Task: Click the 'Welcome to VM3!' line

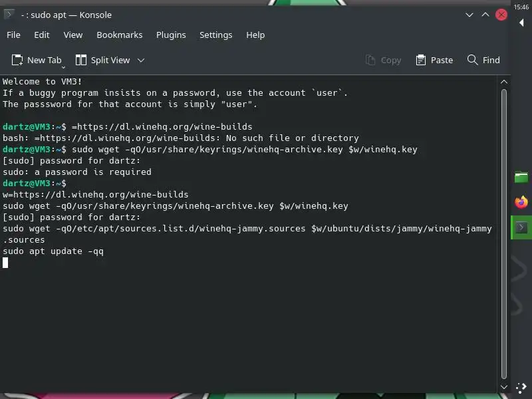Action: (x=42, y=81)
